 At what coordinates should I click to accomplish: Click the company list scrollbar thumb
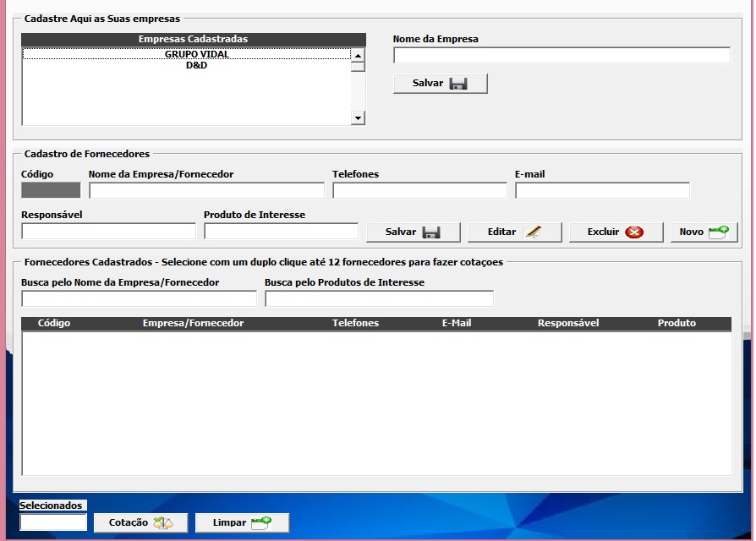click(x=358, y=67)
